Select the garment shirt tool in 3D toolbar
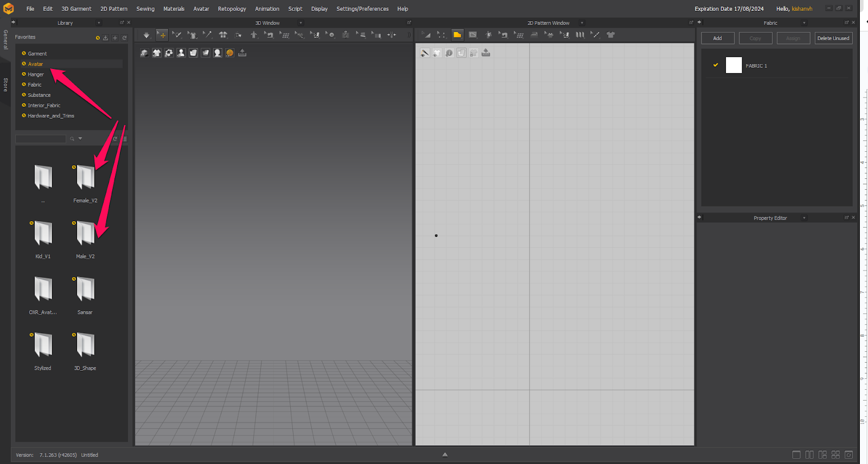 point(192,35)
